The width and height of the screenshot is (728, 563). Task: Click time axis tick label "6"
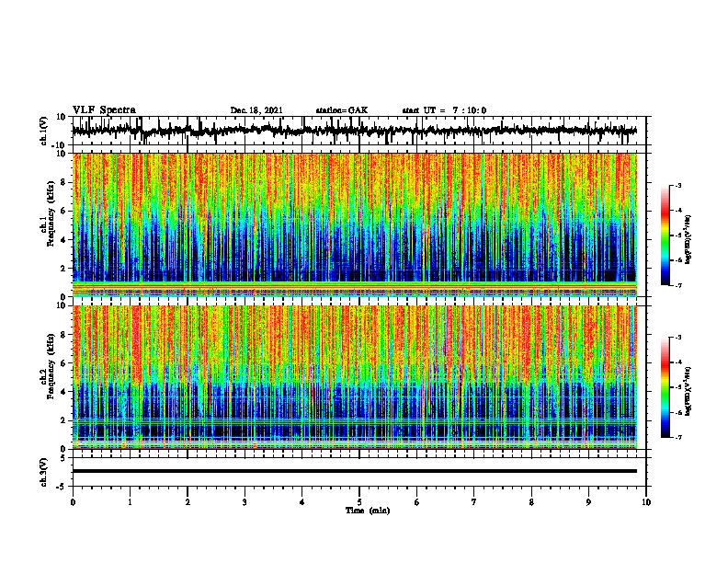click(x=417, y=502)
